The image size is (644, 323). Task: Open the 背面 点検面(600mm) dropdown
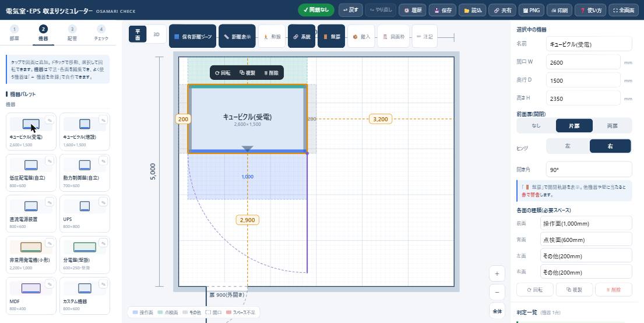click(x=586, y=240)
